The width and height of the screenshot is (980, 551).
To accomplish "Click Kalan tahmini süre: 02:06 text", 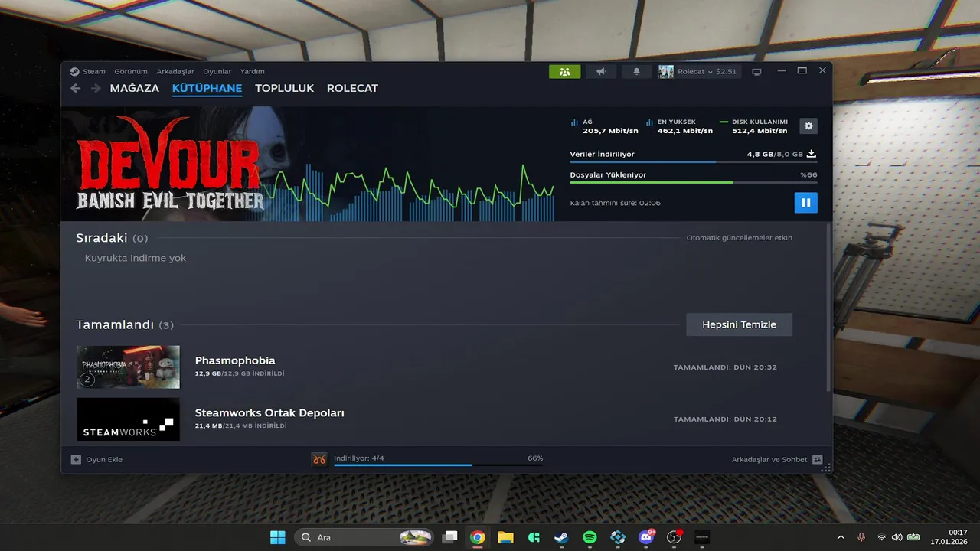I will pos(615,203).
